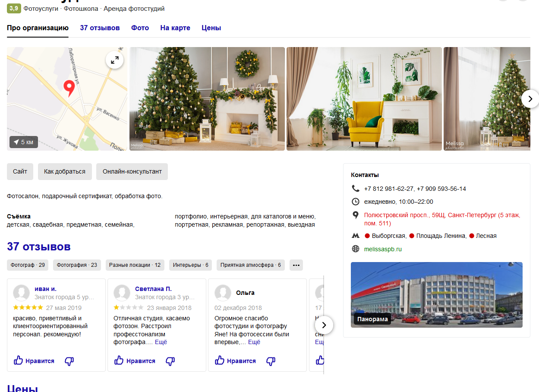Filter reviews by Разные локации · 12 tag
Image resolution: width=539 pixels, height=392 pixels.
(x=135, y=265)
